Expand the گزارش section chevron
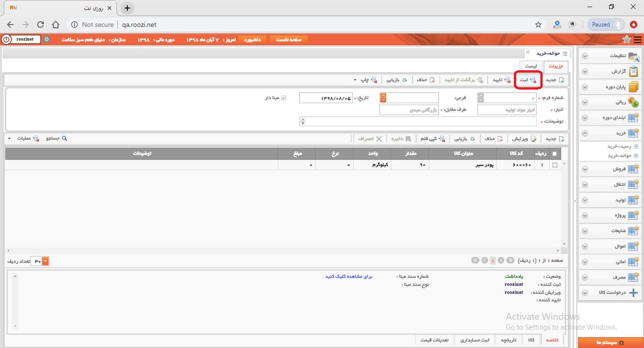Screen dimensions: 644x348 coord(585,72)
